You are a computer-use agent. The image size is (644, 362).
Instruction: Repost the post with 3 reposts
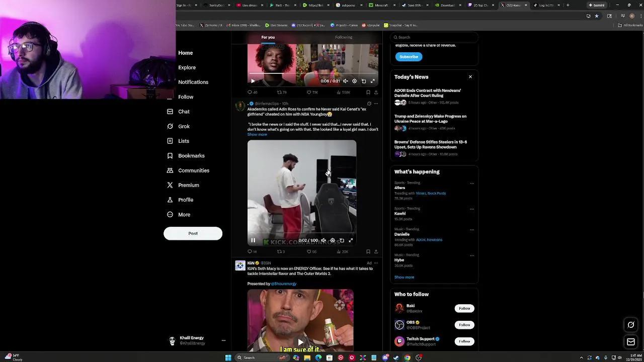(281, 251)
